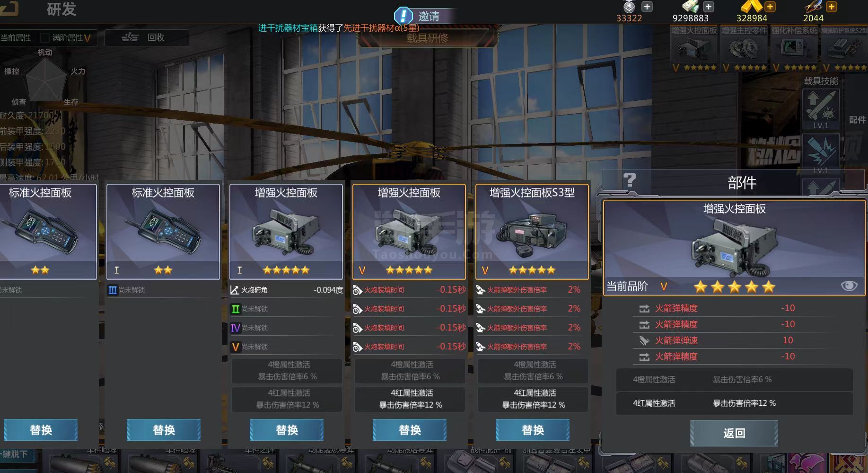Click the 一键脱下 button
This screenshot has width=868, height=473.
point(14,454)
